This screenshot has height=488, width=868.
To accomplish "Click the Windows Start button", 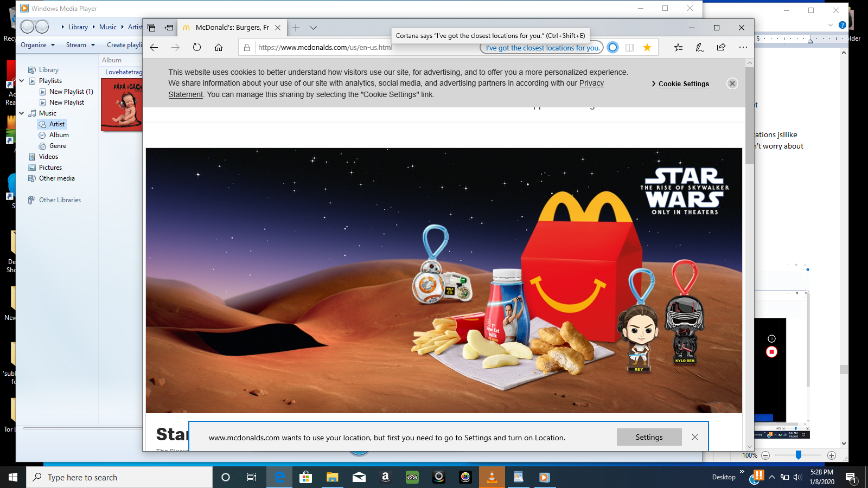I will click(13, 477).
